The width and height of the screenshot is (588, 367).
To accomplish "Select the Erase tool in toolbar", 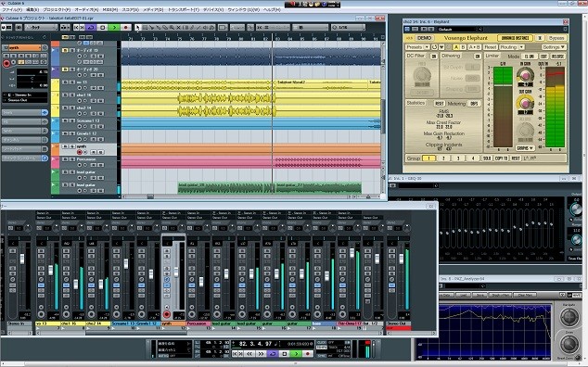I will pyautogui.click(x=165, y=28).
